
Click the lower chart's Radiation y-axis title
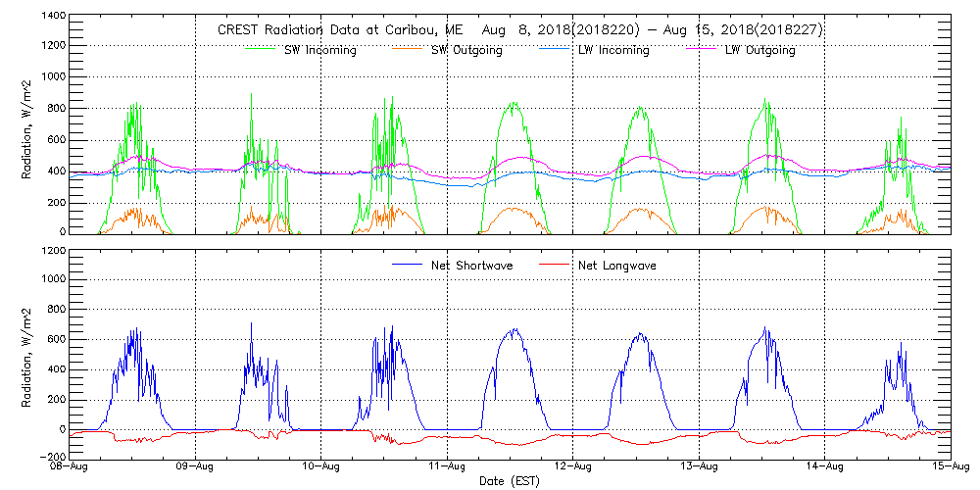(x=27, y=353)
